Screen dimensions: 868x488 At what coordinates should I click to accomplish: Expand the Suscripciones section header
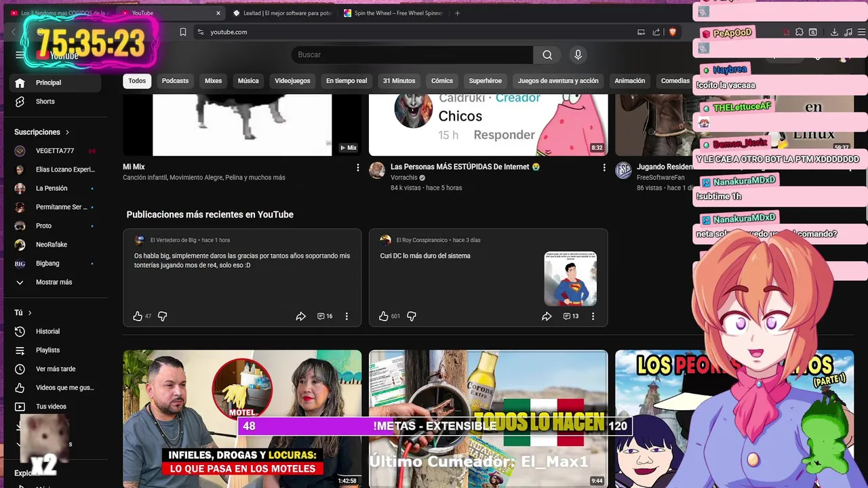click(41, 132)
